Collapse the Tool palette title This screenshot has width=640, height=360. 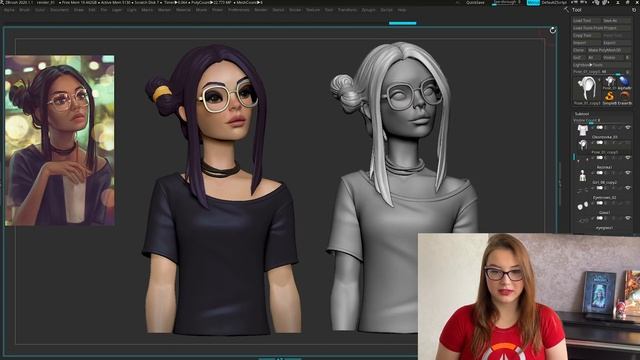point(576,10)
